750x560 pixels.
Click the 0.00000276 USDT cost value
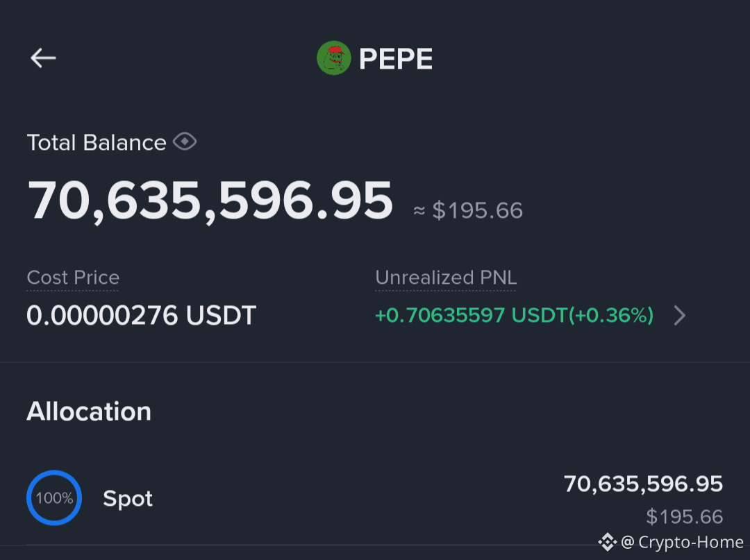(142, 315)
